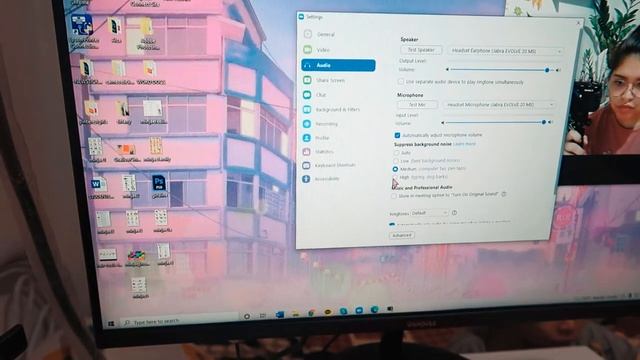The width and height of the screenshot is (640, 360).
Task: Click the loud speaker icon beside speaker volume
Action: coord(559,70)
